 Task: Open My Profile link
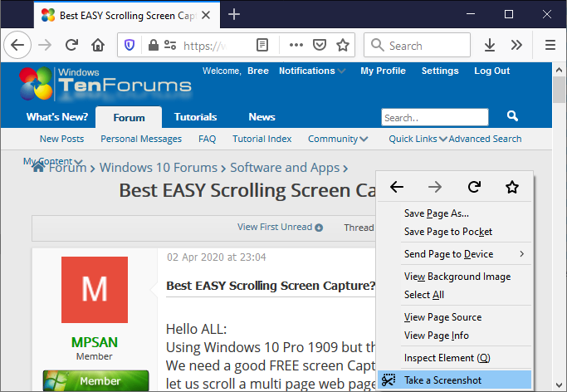383,71
